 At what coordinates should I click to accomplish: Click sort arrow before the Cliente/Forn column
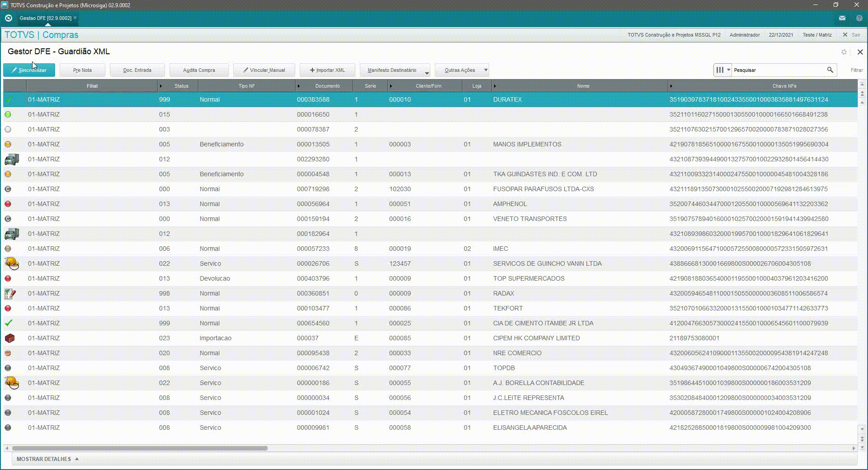click(x=391, y=86)
